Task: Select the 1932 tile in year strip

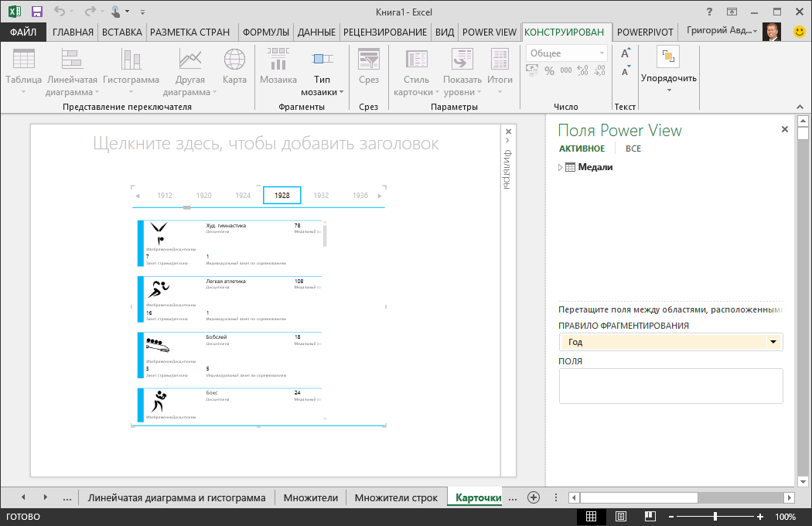Action: click(321, 196)
